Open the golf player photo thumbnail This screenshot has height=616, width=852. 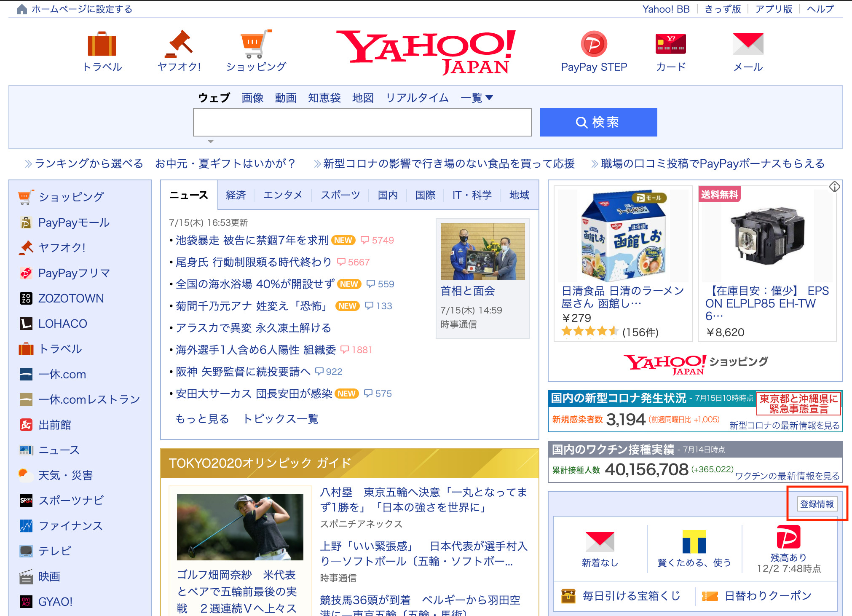click(240, 527)
